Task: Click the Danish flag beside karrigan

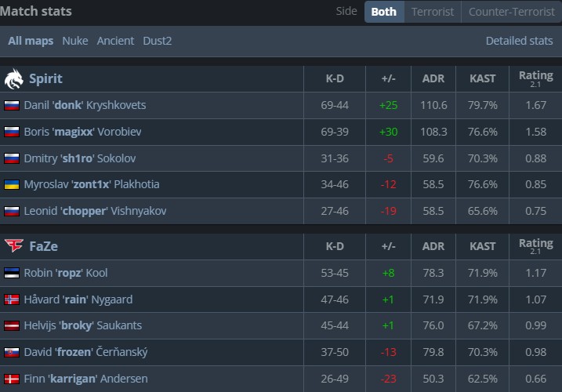Action: (x=12, y=379)
